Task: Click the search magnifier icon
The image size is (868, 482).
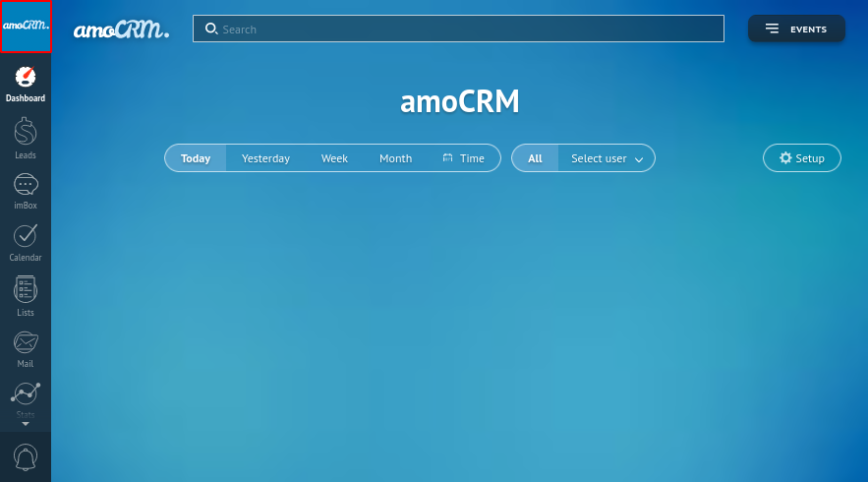Action: [x=211, y=29]
